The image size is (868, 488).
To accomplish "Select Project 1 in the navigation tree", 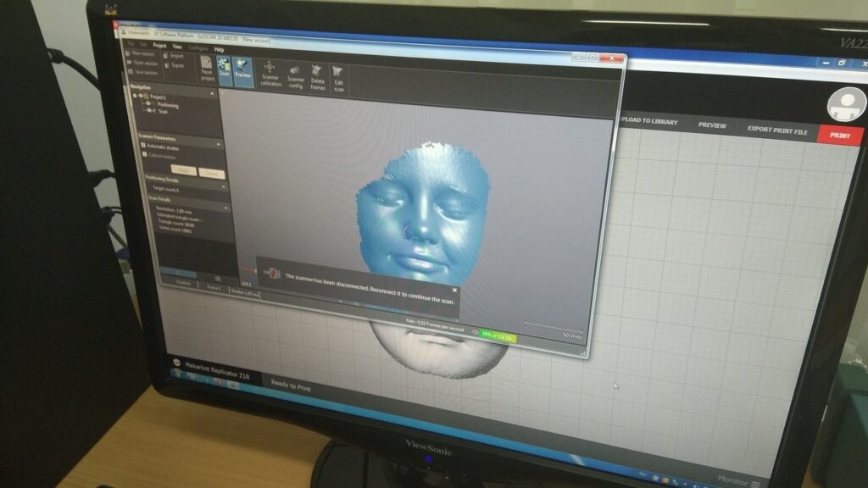I will [x=158, y=97].
